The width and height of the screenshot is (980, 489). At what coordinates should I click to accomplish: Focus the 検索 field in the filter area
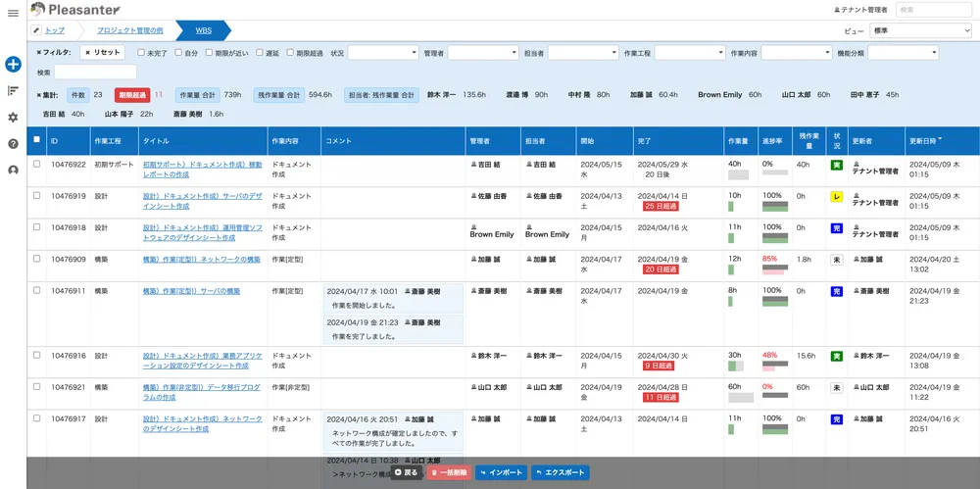[95, 72]
